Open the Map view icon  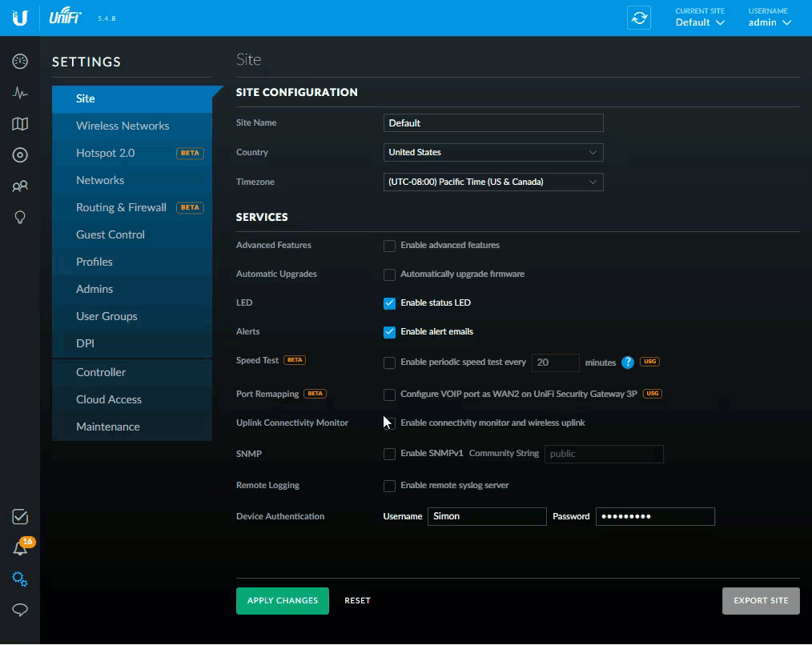20,123
